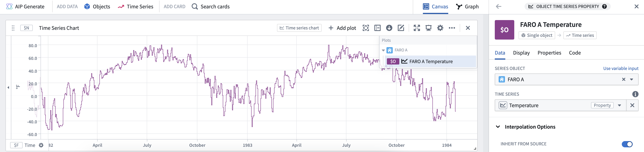Viewport: 644px width, 152px height.
Task: Click the Use variable input link
Action: coord(621,69)
